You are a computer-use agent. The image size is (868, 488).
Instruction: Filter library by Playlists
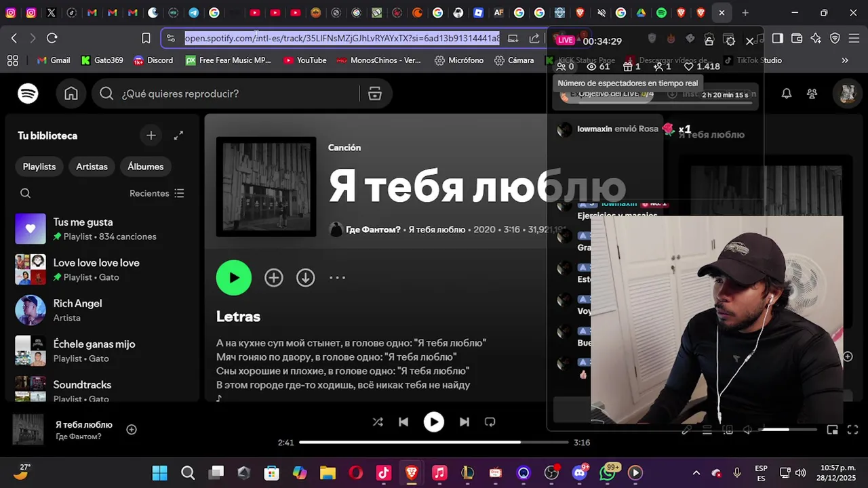pos(39,166)
